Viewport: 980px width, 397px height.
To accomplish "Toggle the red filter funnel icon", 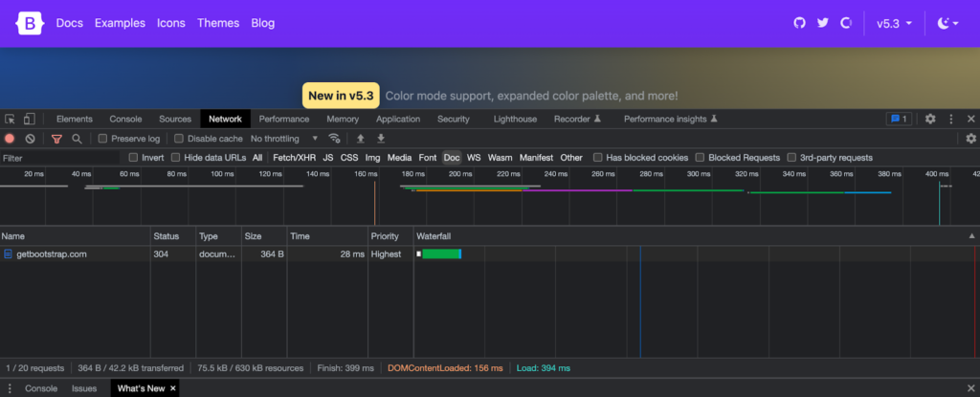I will 56,139.
